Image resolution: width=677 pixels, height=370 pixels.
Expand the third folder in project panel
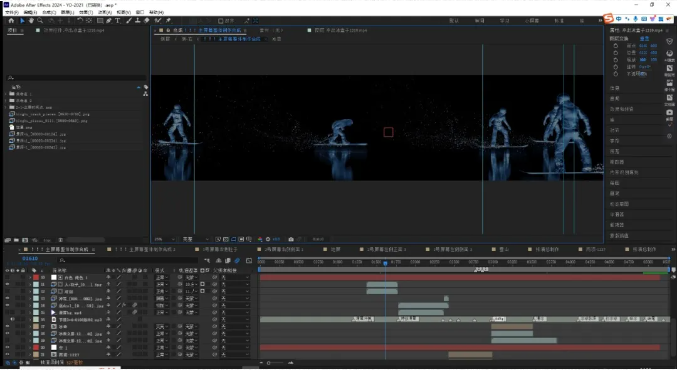[x=6, y=107]
